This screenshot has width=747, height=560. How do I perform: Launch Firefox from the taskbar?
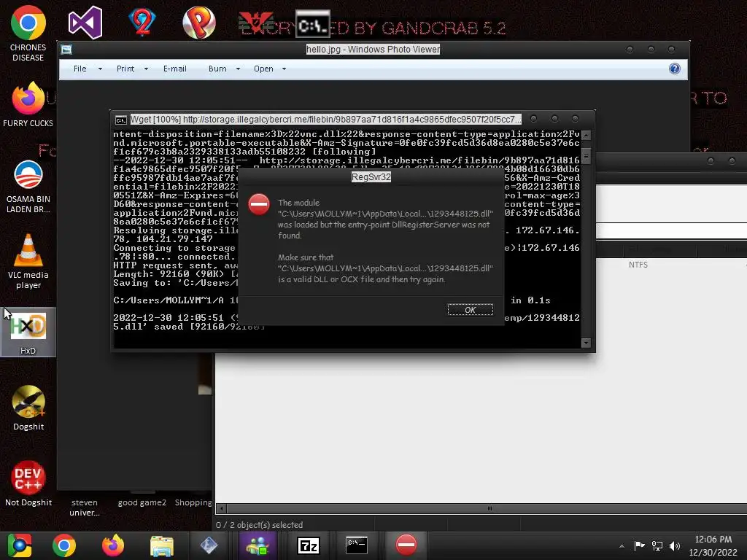tap(113, 545)
